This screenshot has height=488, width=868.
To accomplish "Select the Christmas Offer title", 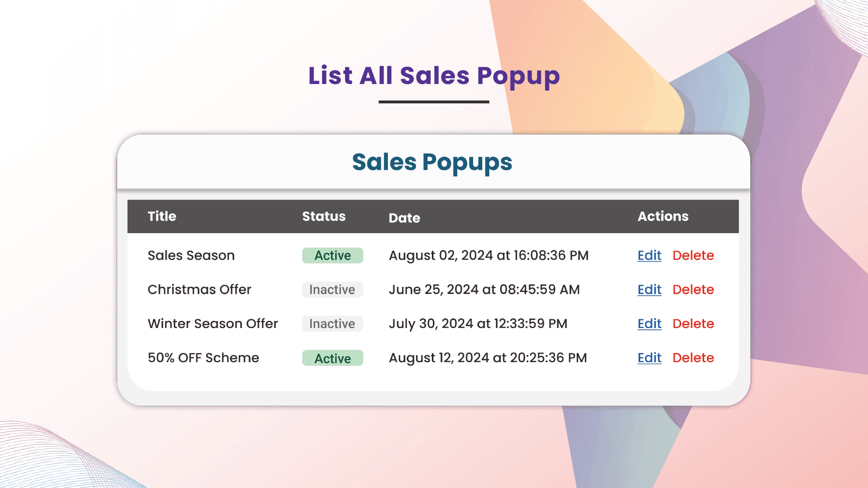I will pyautogui.click(x=199, y=290).
